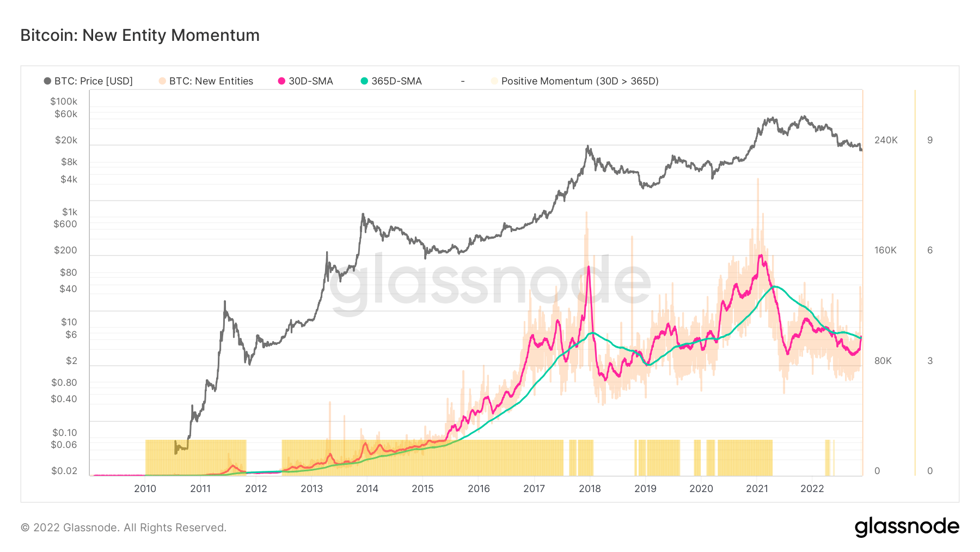
Task: Click the peach New Entities legend dot
Action: click(162, 81)
